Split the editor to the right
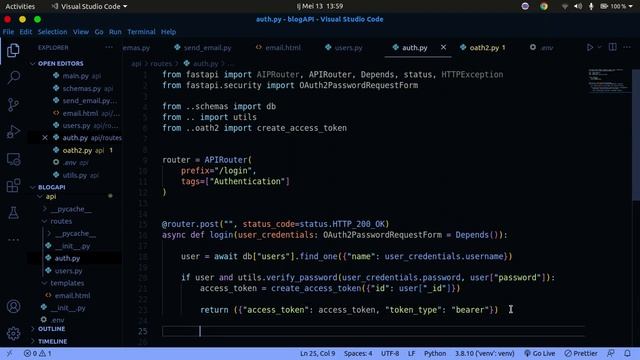 click(613, 47)
